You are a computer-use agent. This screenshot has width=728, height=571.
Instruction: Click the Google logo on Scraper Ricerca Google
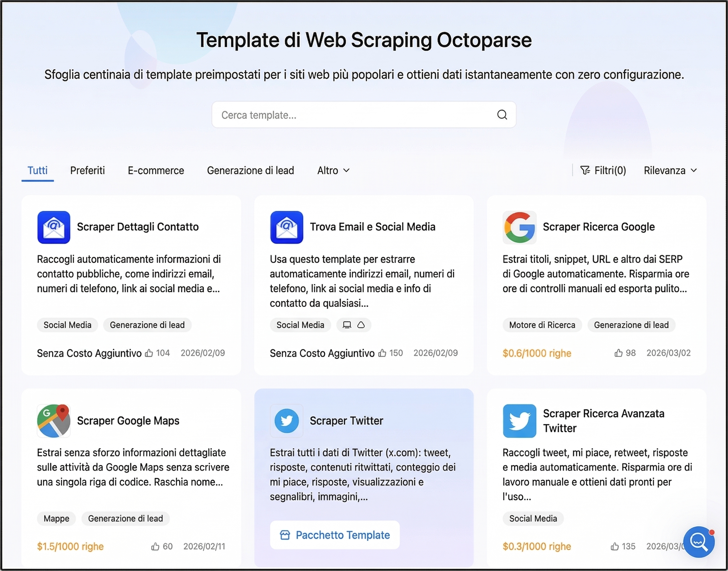coord(519,227)
